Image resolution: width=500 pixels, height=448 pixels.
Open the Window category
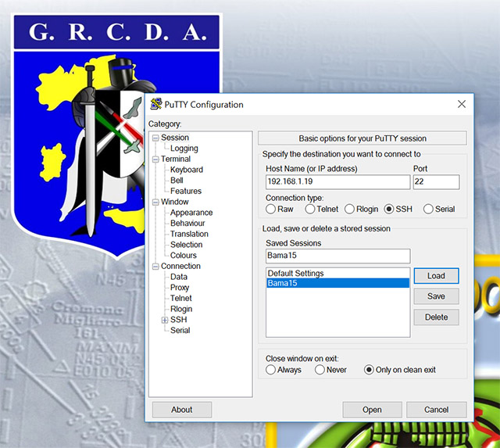tap(175, 202)
